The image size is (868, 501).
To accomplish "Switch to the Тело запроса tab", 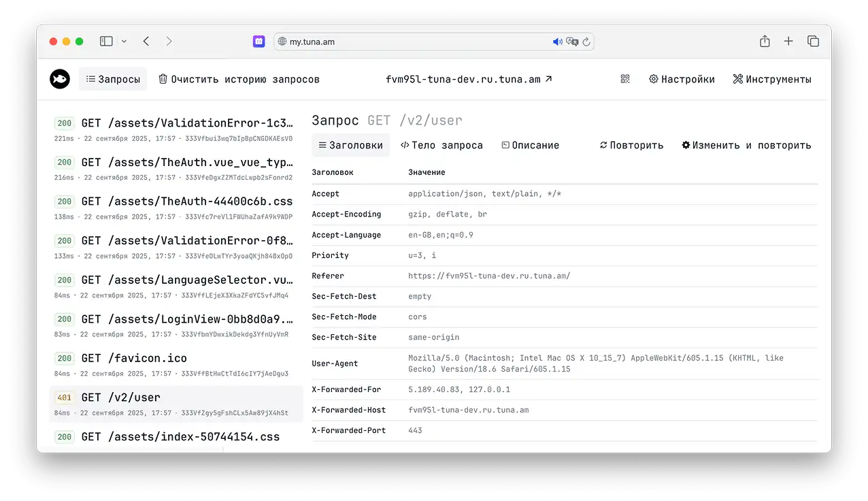I will pos(441,145).
